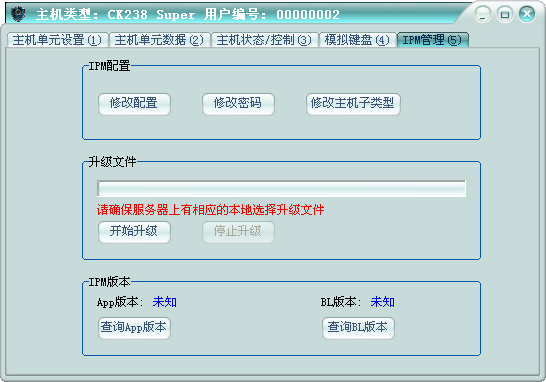The image size is (546, 382).
Task: Click the App版本 未知 value
Action: 165,302
